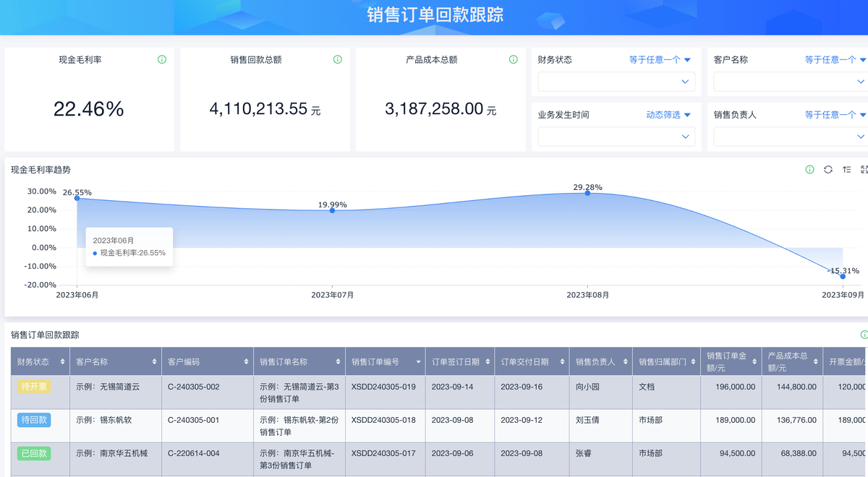
Task: Click the 待开票 status tag
Action: coord(34,387)
